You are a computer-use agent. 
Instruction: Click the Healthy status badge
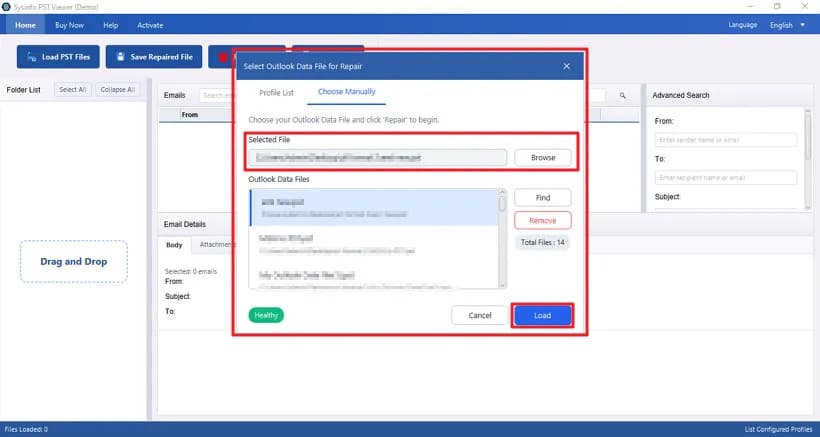(266, 315)
